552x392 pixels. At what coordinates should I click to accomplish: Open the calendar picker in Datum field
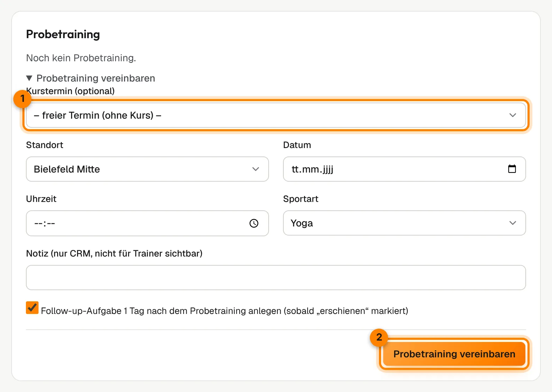click(512, 169)
